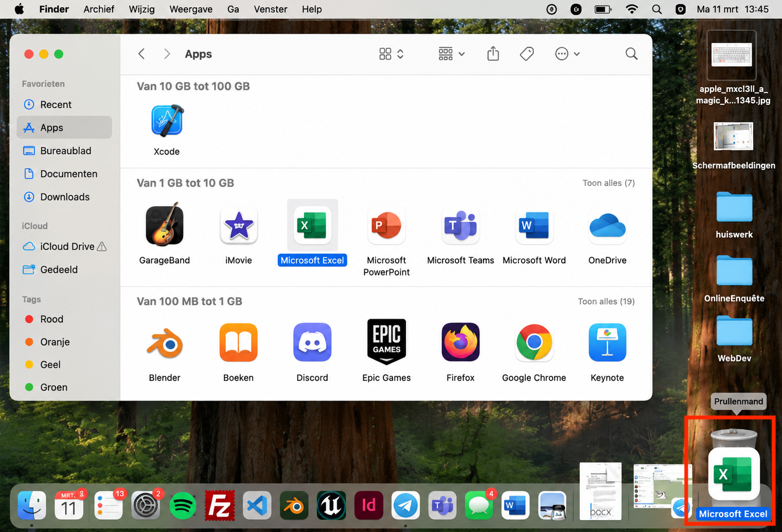Select the Groen tag

point(64,387)
